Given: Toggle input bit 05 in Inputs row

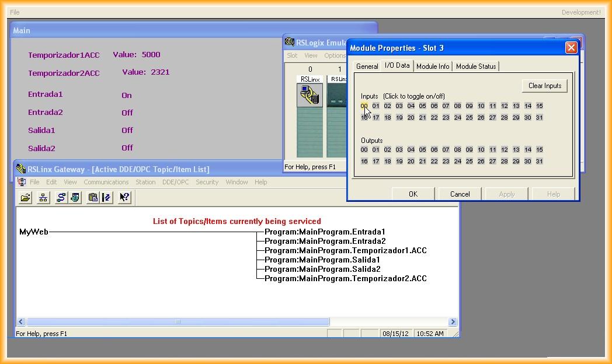Looking at the screenshot, I should 423,106.
